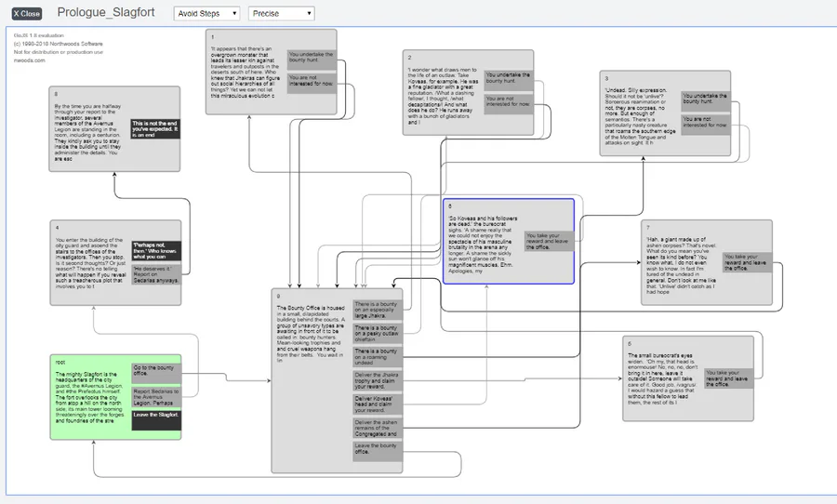The image size is (837, 504).
Task: Click 'This is not the end' choice in node 8
Action: point(155,129)
